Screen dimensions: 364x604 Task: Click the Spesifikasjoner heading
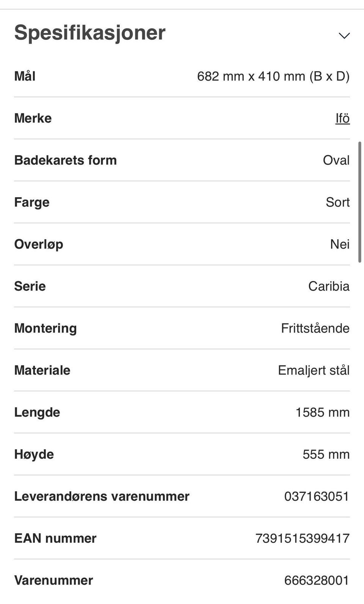pos(90,33)
